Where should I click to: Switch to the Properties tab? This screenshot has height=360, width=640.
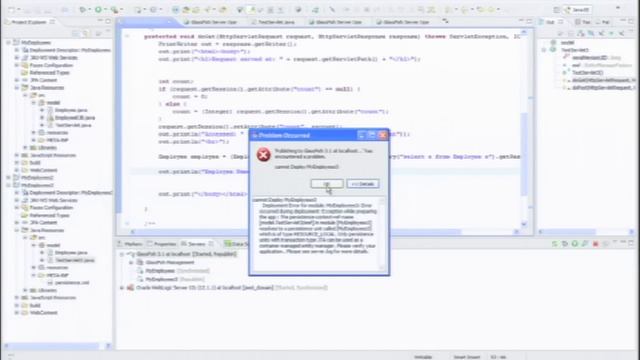pos(162,244)
